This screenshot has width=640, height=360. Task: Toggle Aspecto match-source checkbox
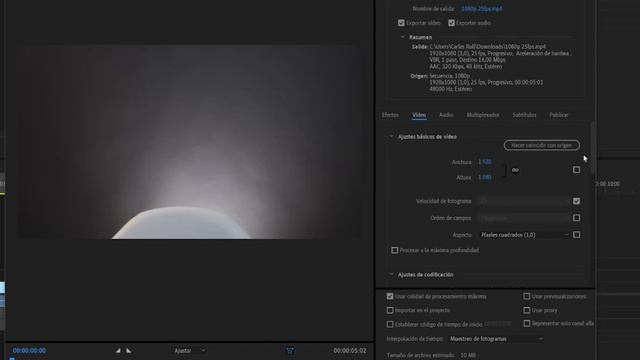(x=576, y=235)
